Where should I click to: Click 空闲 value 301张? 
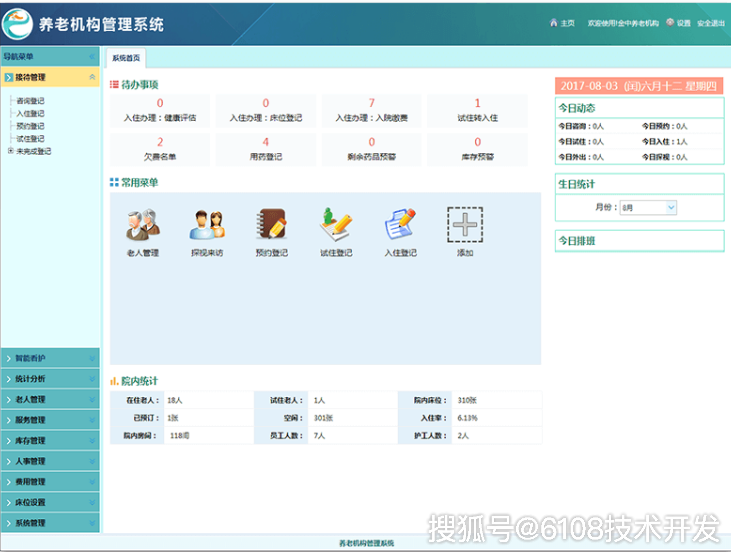(x=323, y=418)
